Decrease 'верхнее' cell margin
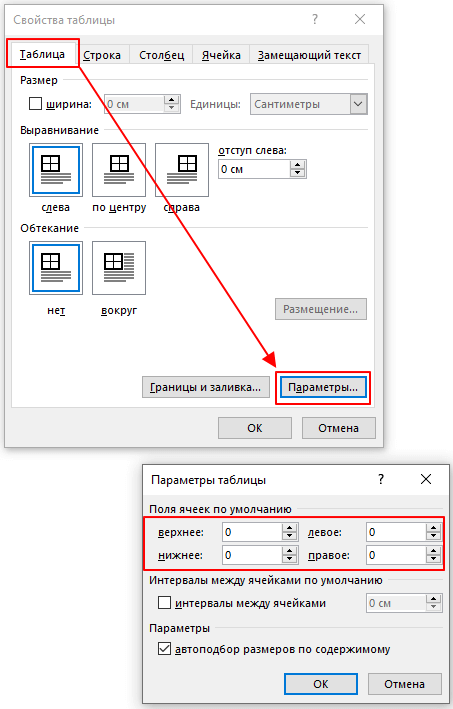This screenshot has width=453, height=709. click(x=289, y=536)
